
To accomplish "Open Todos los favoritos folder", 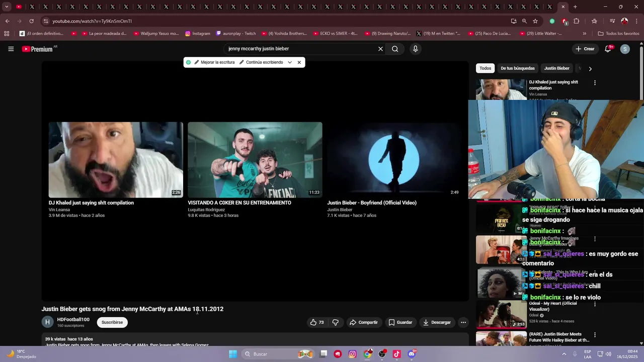I will coord(618,34).
